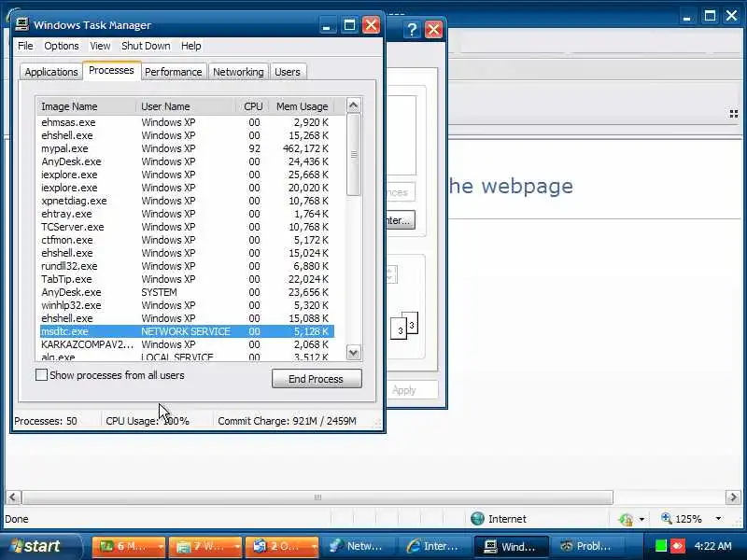Screen dimensions: 747x560
Task: Select the xpnetdiag.exe process row
Action: (187, 201)
